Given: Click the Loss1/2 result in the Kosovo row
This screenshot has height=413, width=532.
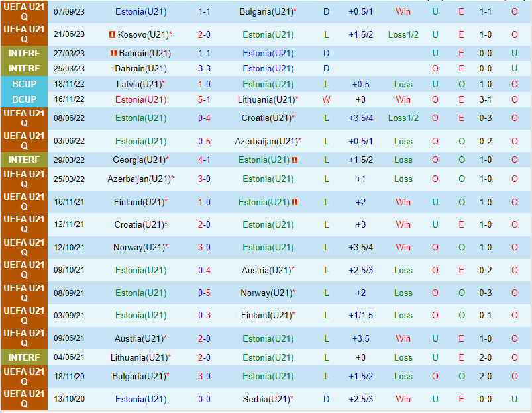Looking at the screenshot, I should click(403, 34).
